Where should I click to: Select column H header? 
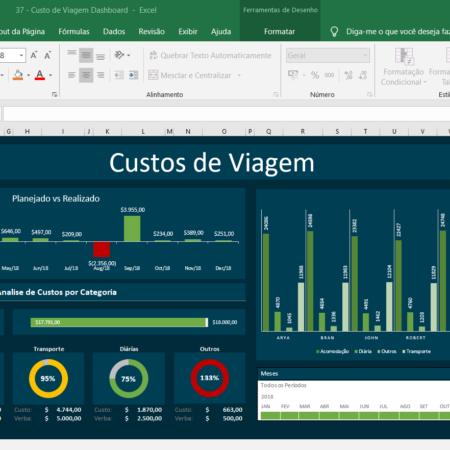coord(27,132)
